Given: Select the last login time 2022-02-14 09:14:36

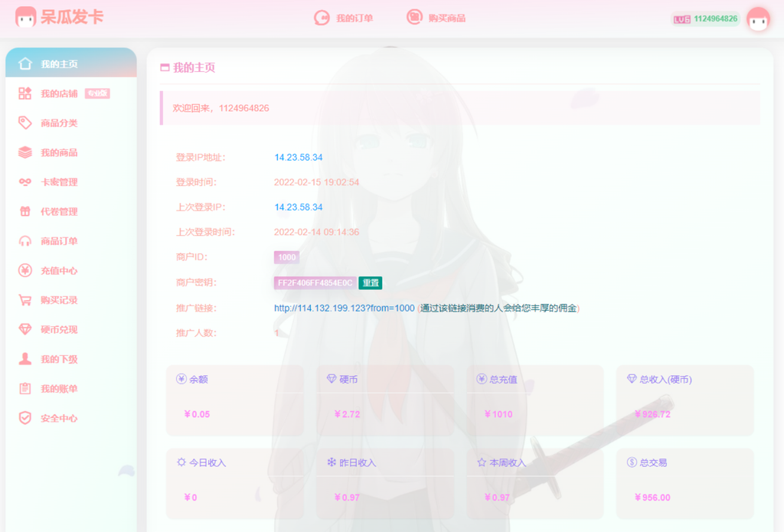Looking at the screenshot, I should [x=316, y=233].
